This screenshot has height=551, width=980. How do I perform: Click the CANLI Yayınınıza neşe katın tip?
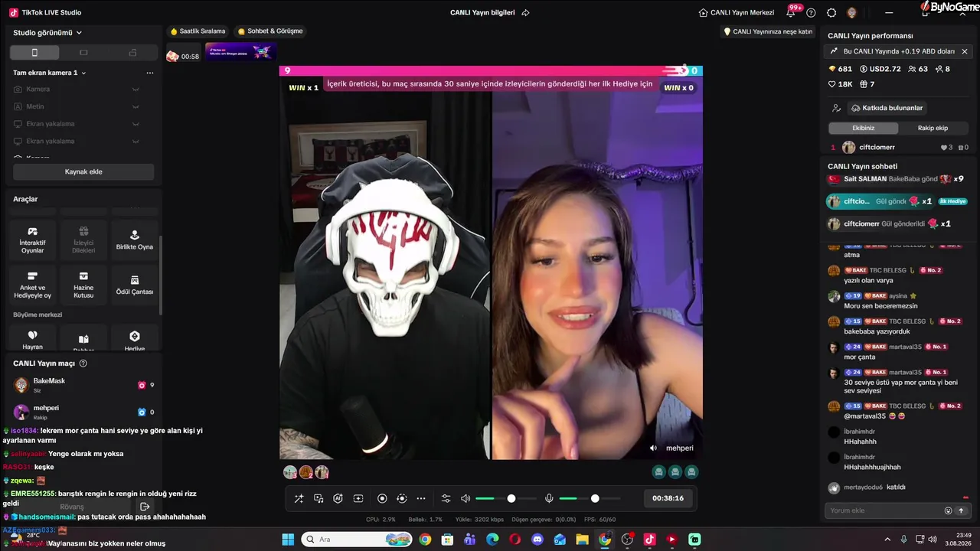[x=768, y=31]
